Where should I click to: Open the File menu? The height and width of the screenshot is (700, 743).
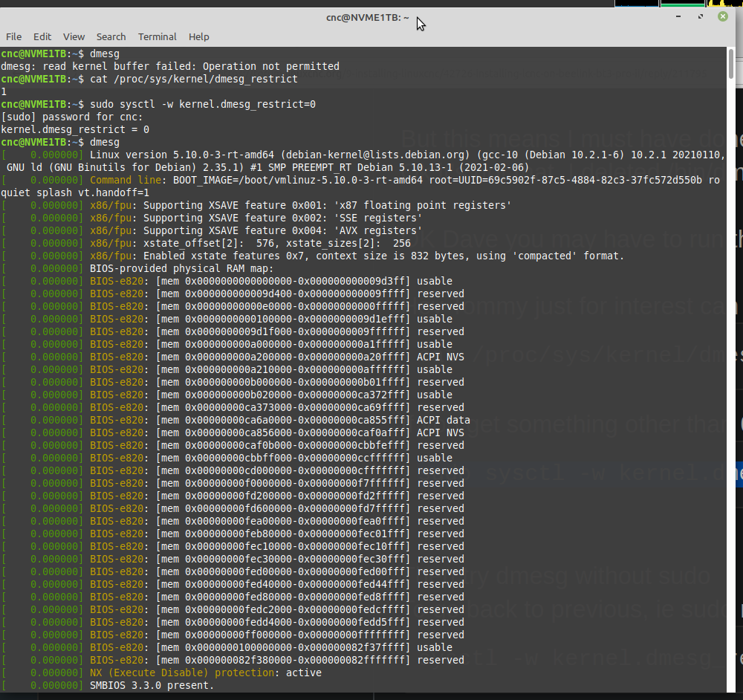click(x=13, y=36)
